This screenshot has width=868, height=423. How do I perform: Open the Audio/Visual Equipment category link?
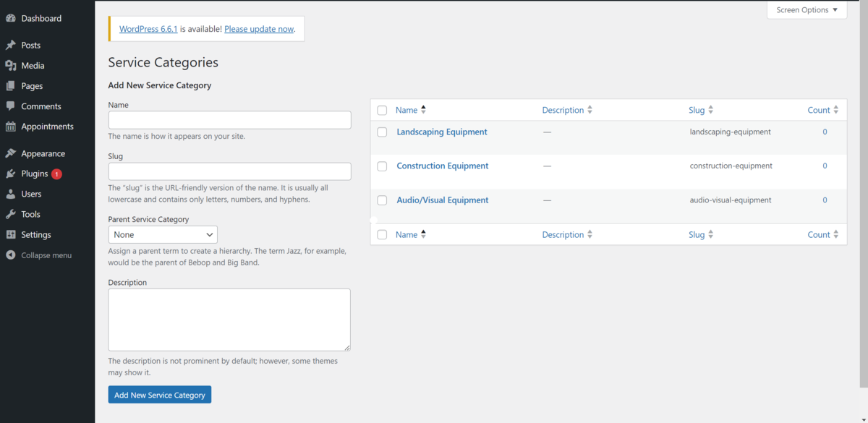point(443,200)
